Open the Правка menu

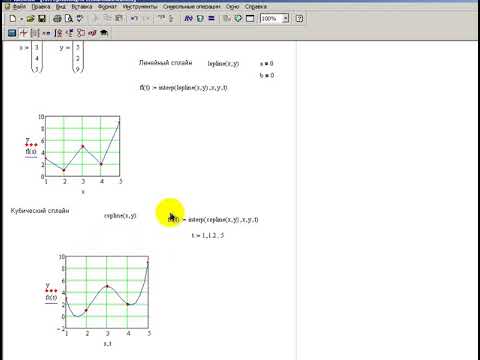[x=41, y=7]
